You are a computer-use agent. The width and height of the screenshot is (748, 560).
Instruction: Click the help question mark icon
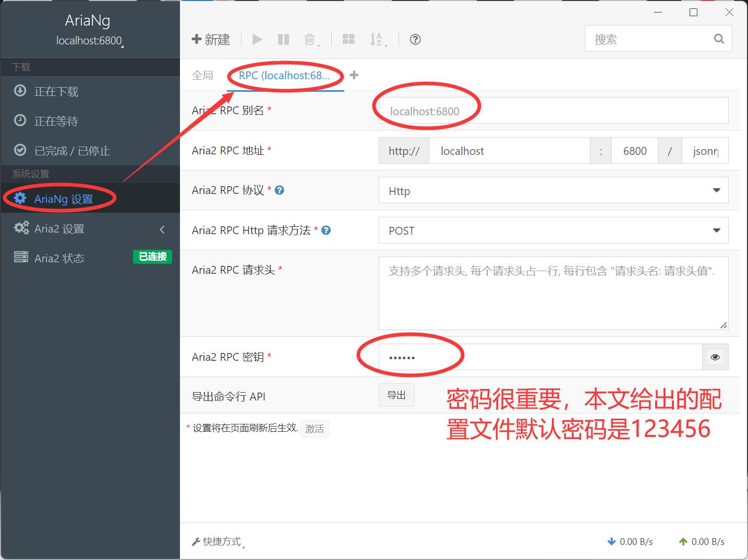(x=415, y=40)
